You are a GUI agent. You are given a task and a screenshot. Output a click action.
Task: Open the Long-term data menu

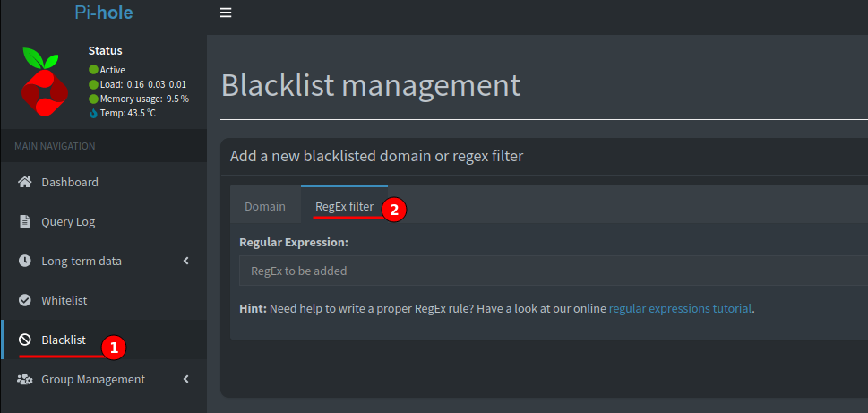(x=104, y=261)
